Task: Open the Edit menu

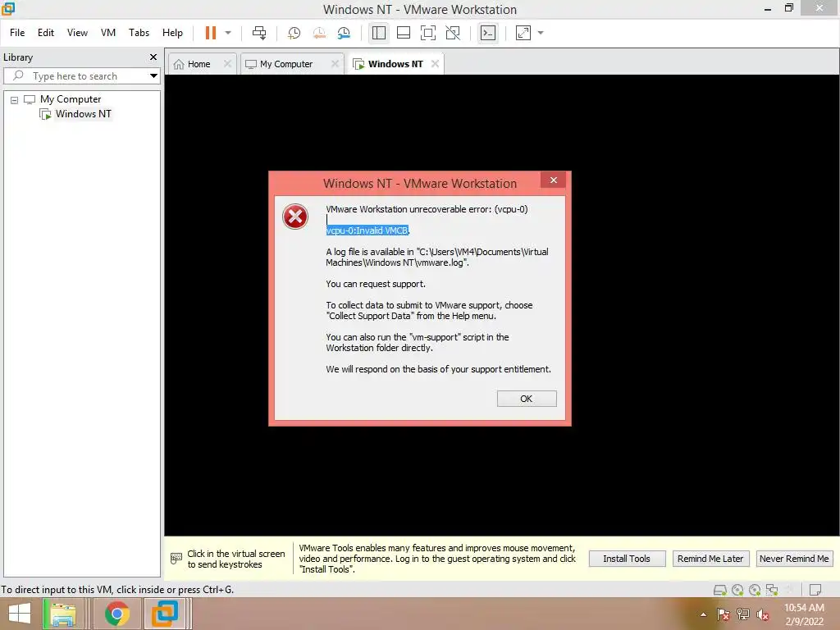Action: pos(46,33)
